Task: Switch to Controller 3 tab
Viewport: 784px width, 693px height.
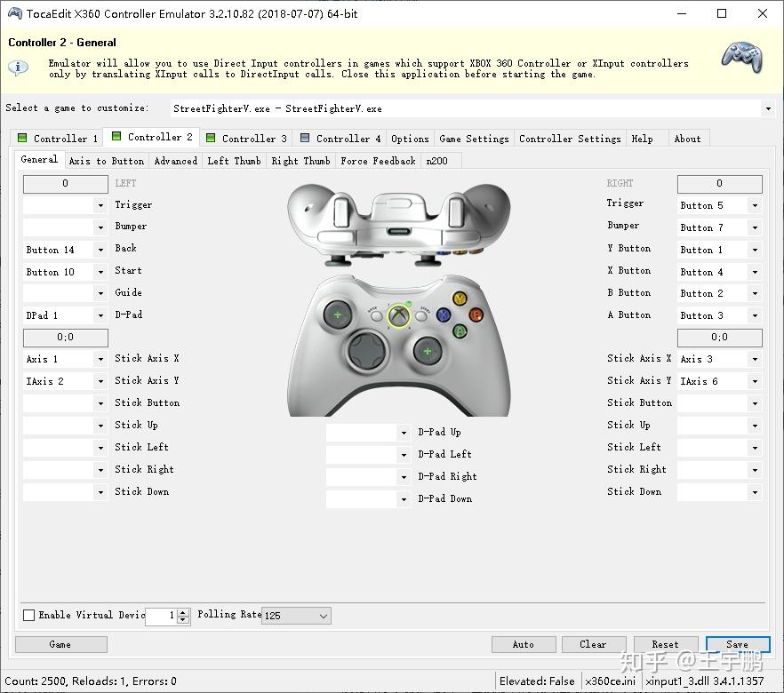Action: coord(246,139)
